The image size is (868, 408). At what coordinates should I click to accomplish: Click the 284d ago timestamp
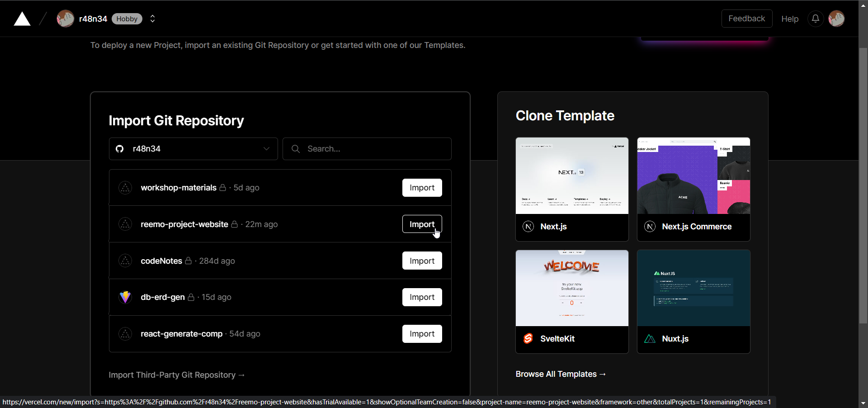[x=217, y=261]
